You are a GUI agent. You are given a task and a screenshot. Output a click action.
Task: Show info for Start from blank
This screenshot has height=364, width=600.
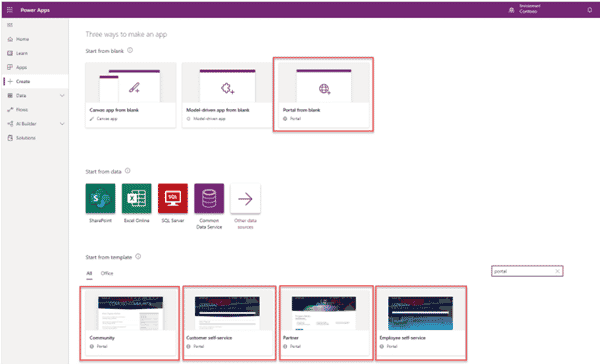coord(130,50)
